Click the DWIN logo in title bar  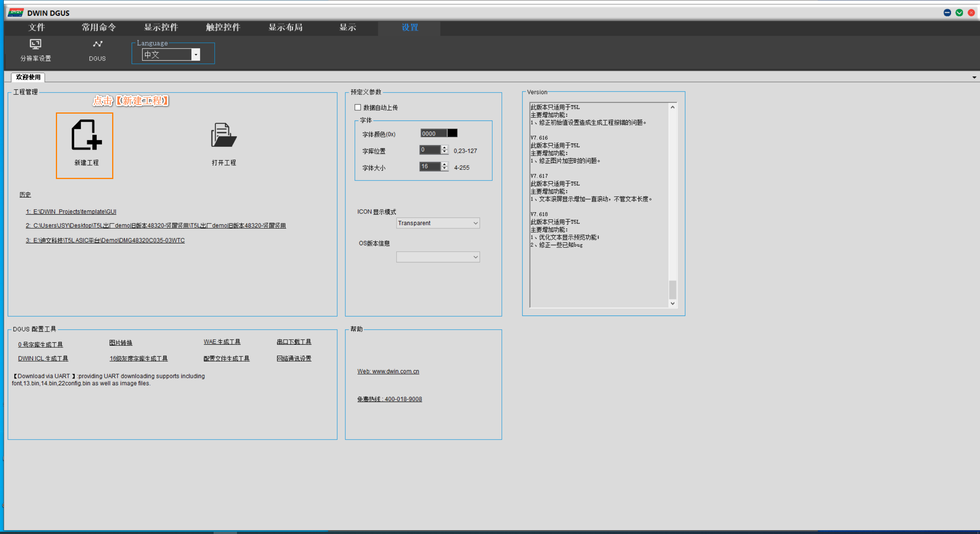(16, 13)
